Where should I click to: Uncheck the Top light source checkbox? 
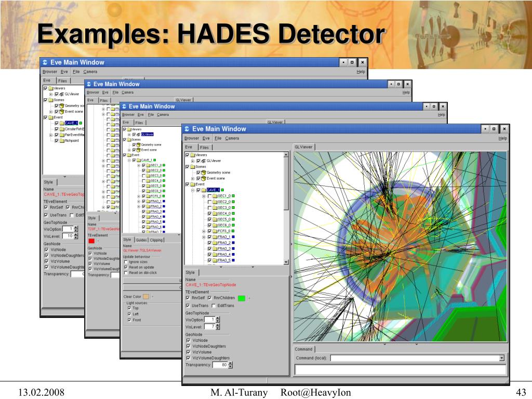[x=129, y=308]
